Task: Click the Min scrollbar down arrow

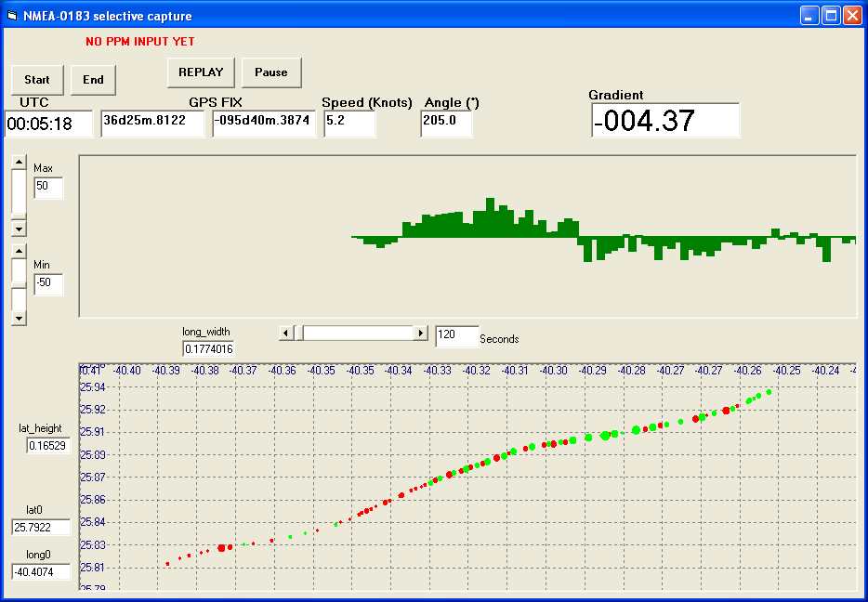Action: [20, 318]
